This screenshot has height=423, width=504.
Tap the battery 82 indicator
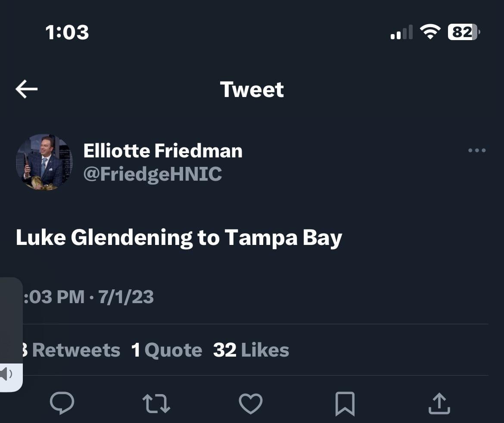464,32
